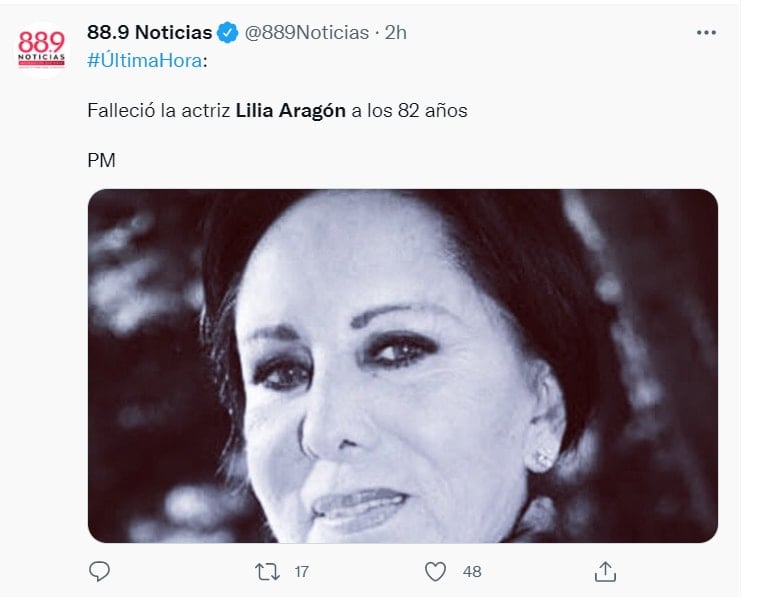Like the tweet with the heart icon
This screenshot has height=597, width=767.
point(435,572)
